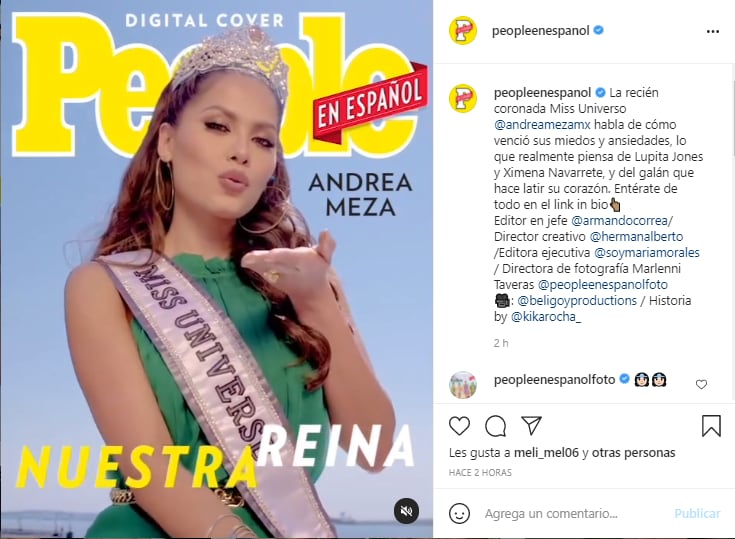Open peopleenespanolfoto commenter avatar
This screenshot has height=539, width=735.
point(463,385)
